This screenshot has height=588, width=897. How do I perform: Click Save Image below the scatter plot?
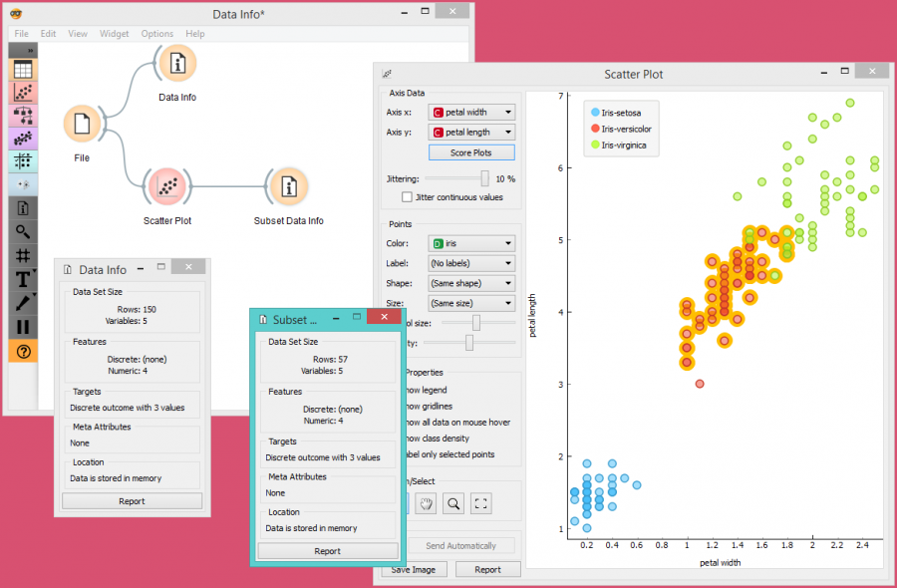pos(413,568)
